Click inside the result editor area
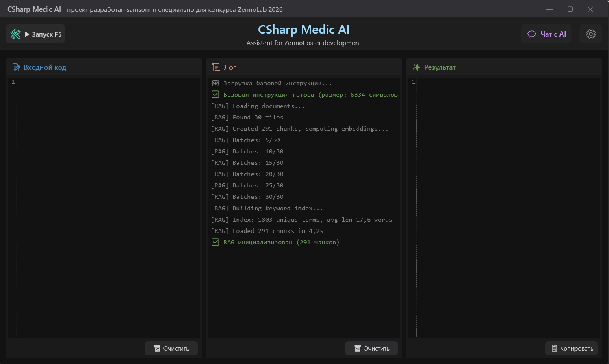Viewport: 609px width, 364px height. click(509, 207)
